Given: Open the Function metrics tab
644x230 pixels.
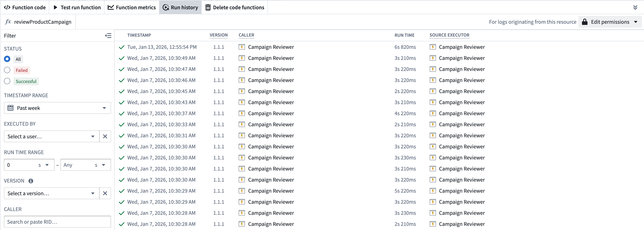Looking at the screenshot, I should pyautogui.click(x=132, y=8).
